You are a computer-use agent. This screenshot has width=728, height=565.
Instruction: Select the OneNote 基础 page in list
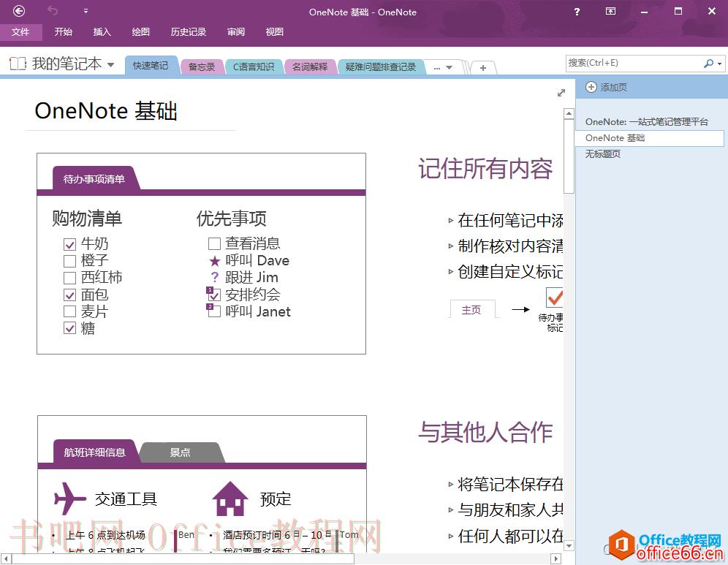click(x=650, y=138)
